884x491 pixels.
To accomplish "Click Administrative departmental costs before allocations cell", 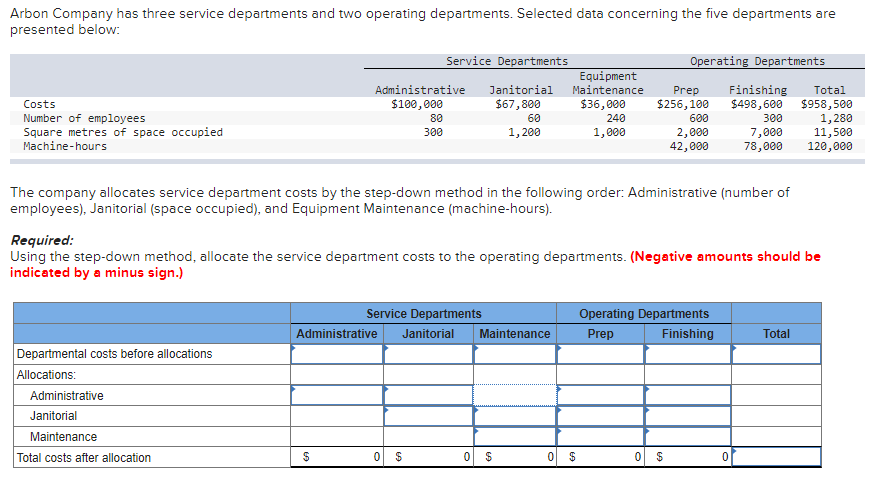I will pos(337,354).
